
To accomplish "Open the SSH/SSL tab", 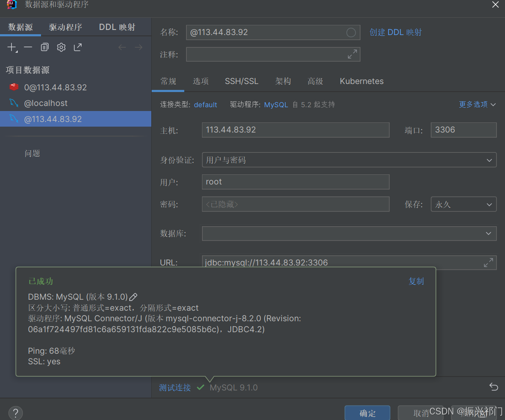I will 242,81.
